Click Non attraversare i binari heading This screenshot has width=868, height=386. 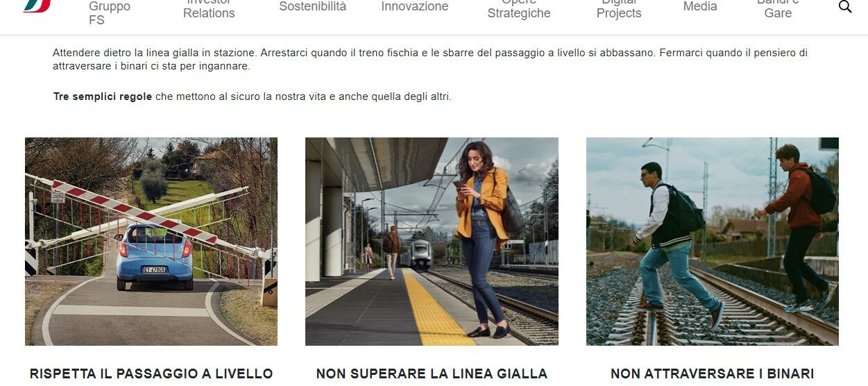713,374
